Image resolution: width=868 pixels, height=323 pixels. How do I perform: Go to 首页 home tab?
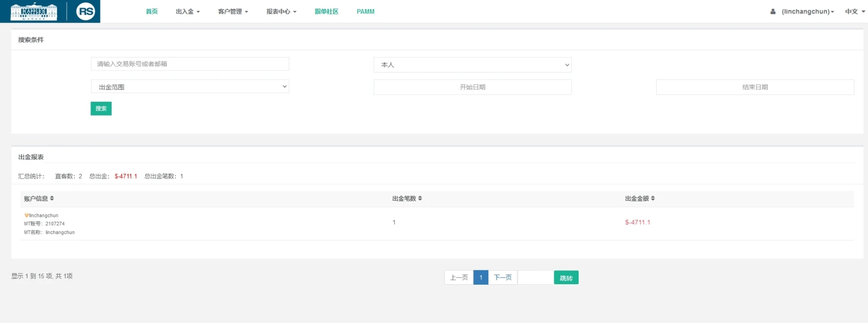click(152, 11)
